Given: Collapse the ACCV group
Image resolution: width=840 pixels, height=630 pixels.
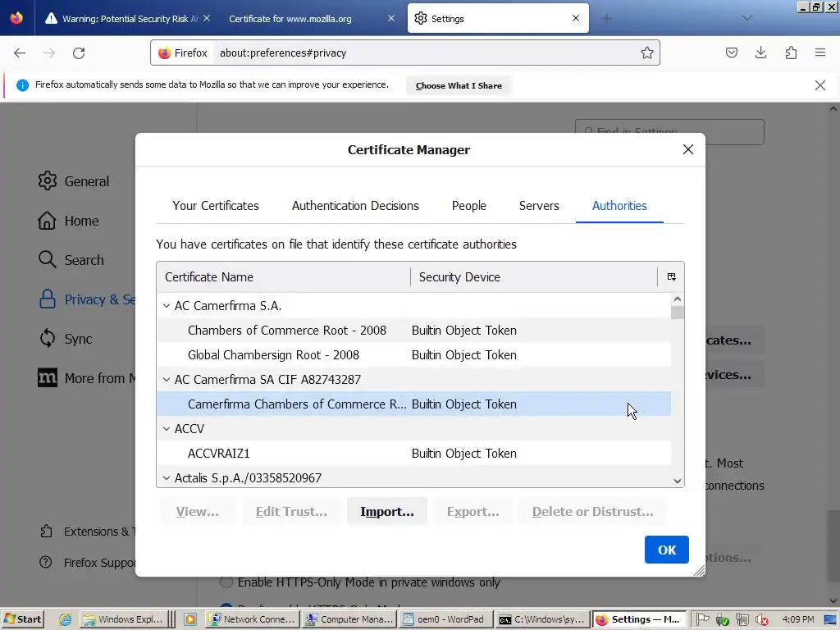Looking at the screenshot, I should [166, 429].
